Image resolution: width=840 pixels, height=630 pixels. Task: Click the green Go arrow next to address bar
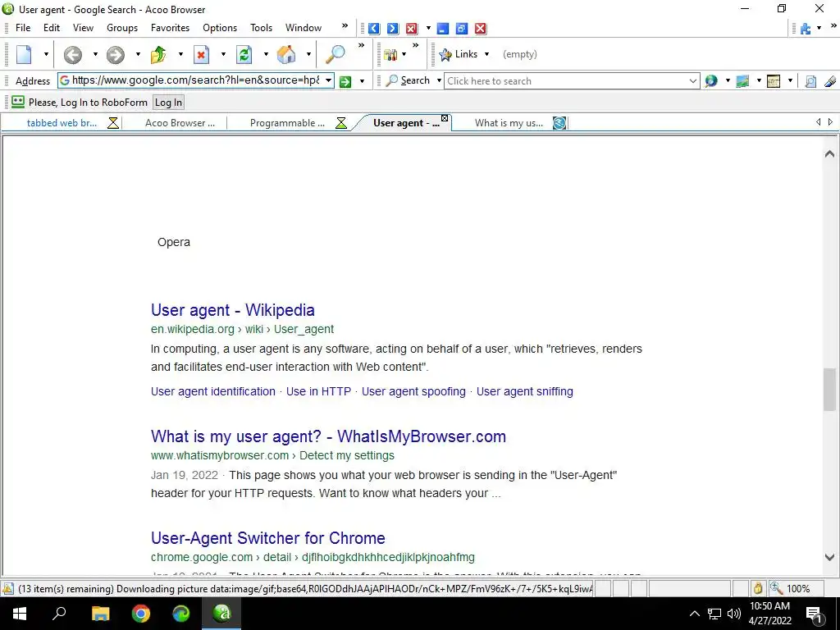click(345, 81)
